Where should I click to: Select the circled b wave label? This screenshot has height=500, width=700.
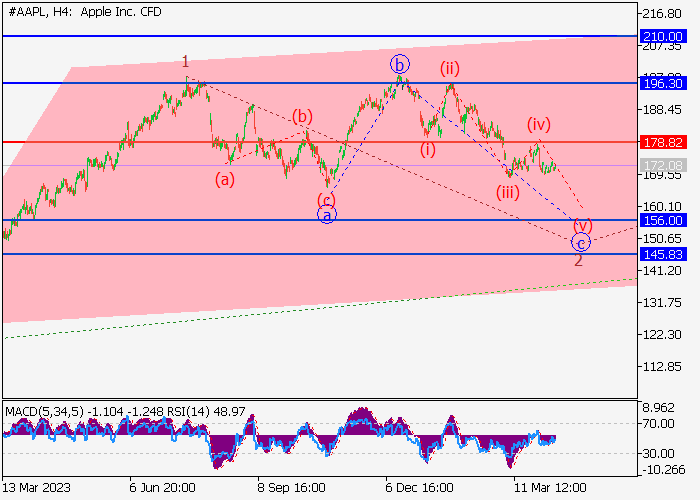click(x=400, y=65)
